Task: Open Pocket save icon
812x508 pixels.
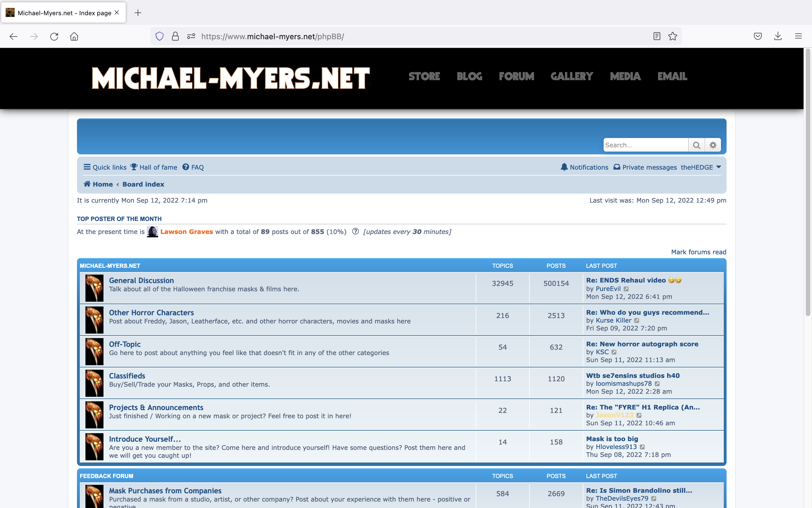Action: click(758, 36)
